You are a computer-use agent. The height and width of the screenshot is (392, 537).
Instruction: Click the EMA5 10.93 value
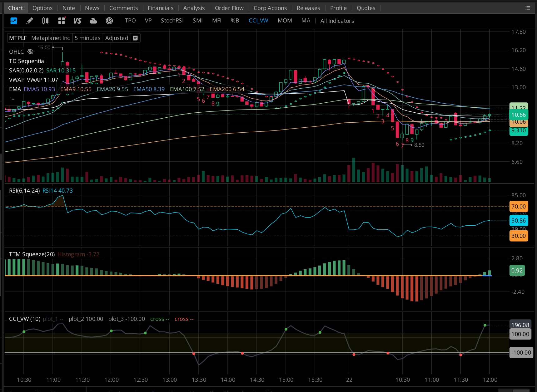39,89
